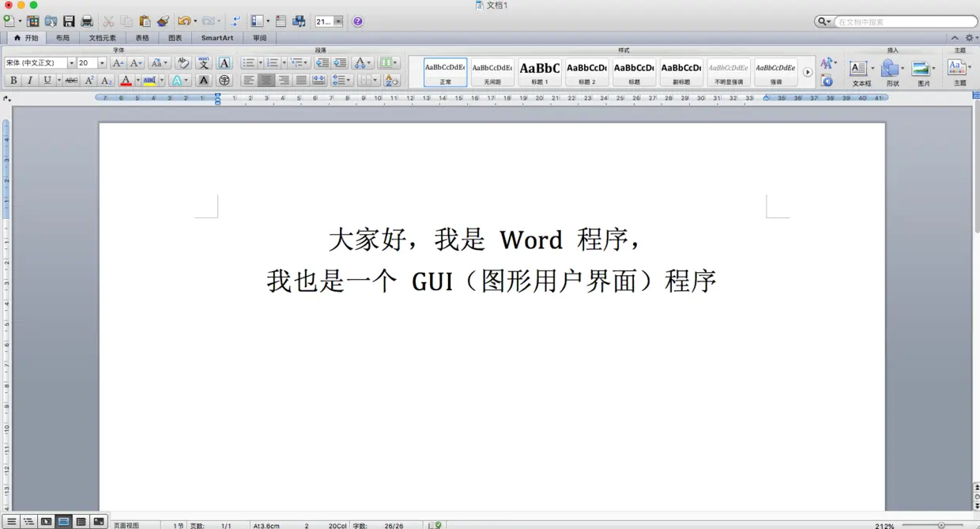Click the New Document icon

coord(9,21)
